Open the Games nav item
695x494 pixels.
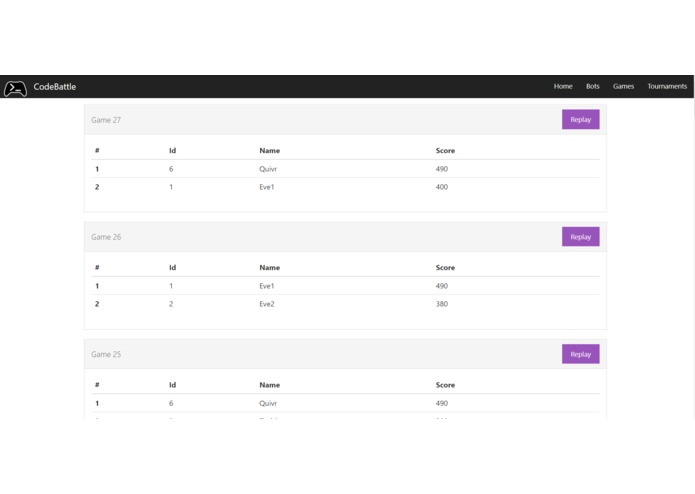coord(623,86)
